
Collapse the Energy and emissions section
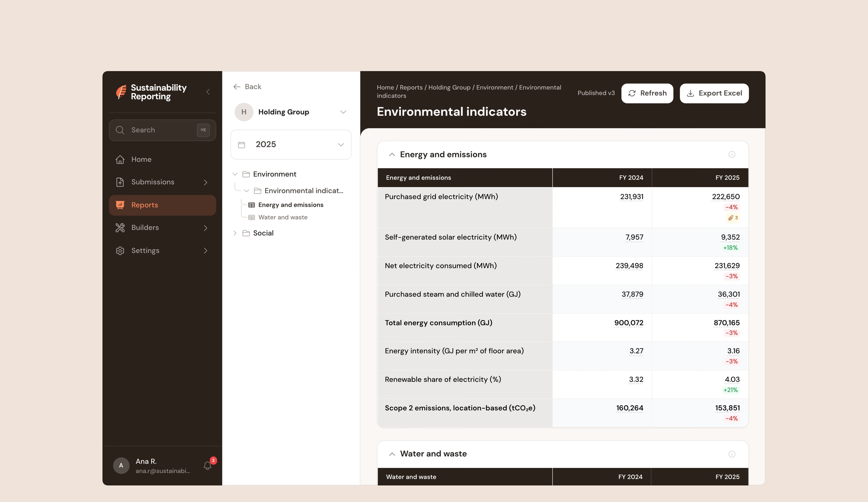pos(392,155)
